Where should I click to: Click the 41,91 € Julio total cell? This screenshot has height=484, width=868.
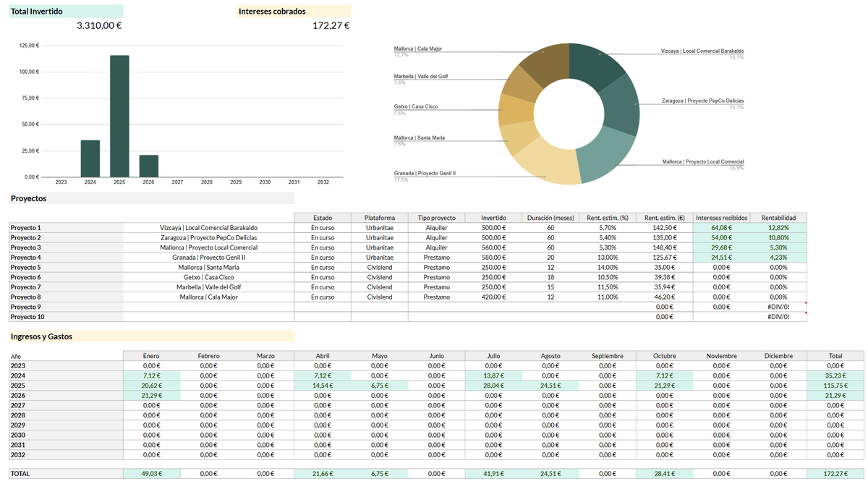click(494, 473)
